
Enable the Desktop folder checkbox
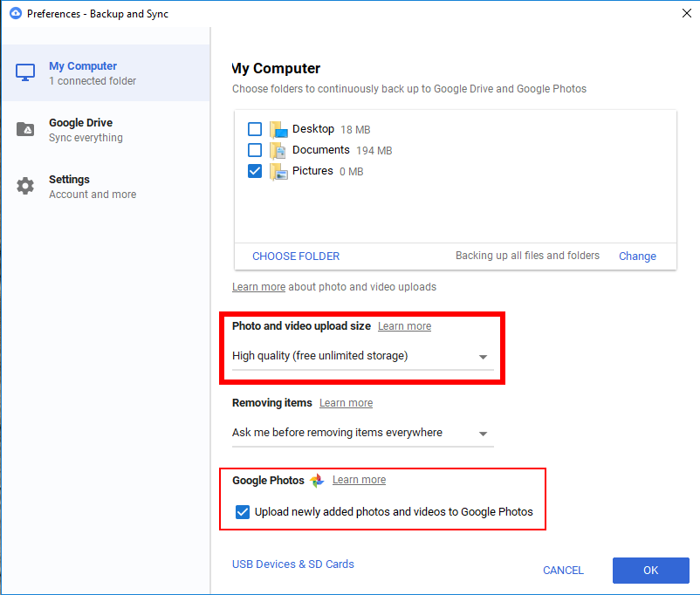click(x=255, y=129)
